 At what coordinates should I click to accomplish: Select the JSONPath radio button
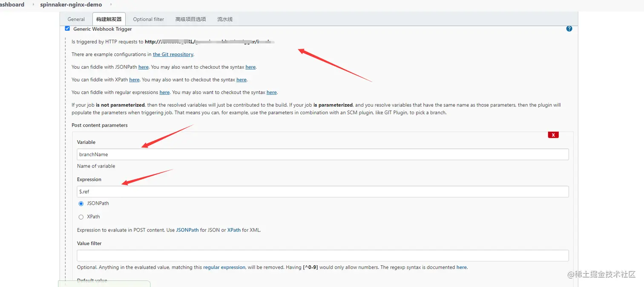click(81, 204)
